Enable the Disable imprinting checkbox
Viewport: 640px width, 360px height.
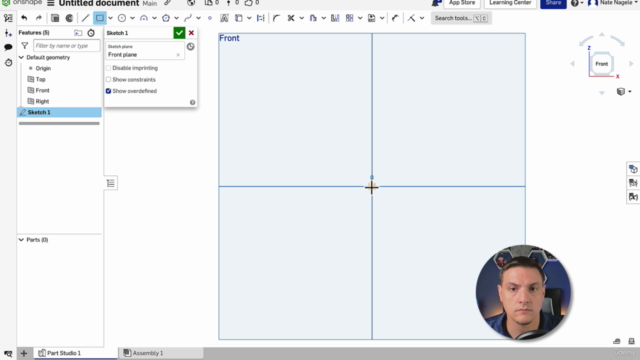109,68
